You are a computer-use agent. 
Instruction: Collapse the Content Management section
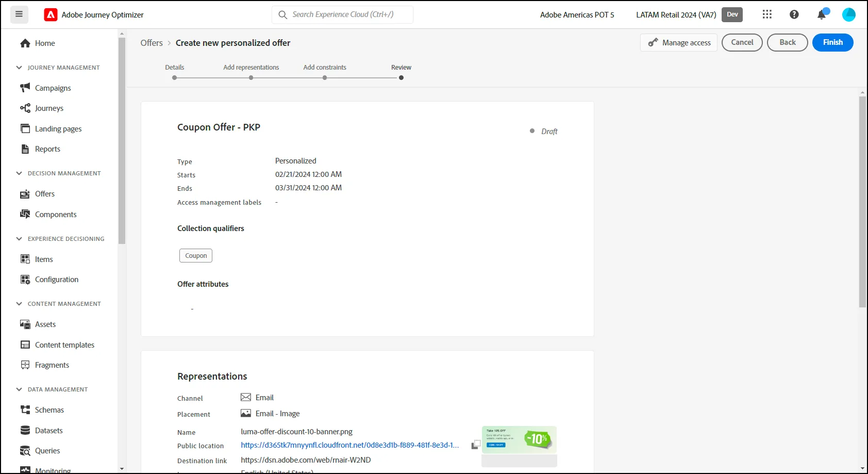(x=19, y=304)
